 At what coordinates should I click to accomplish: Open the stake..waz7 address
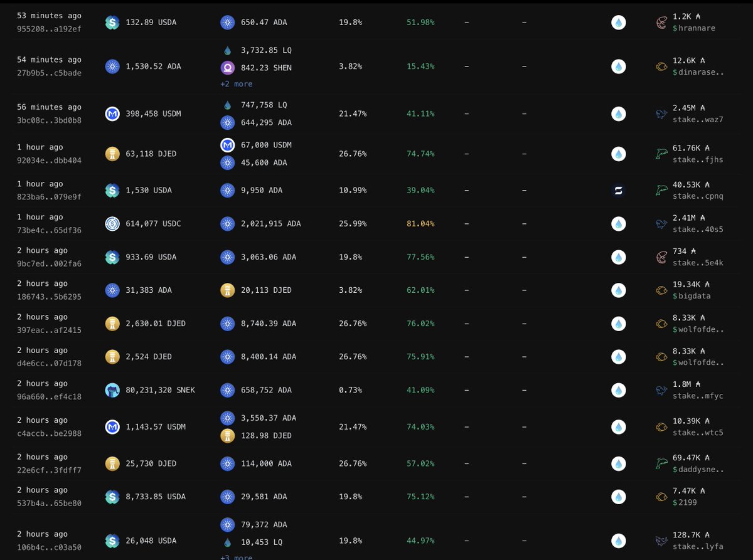698,120
